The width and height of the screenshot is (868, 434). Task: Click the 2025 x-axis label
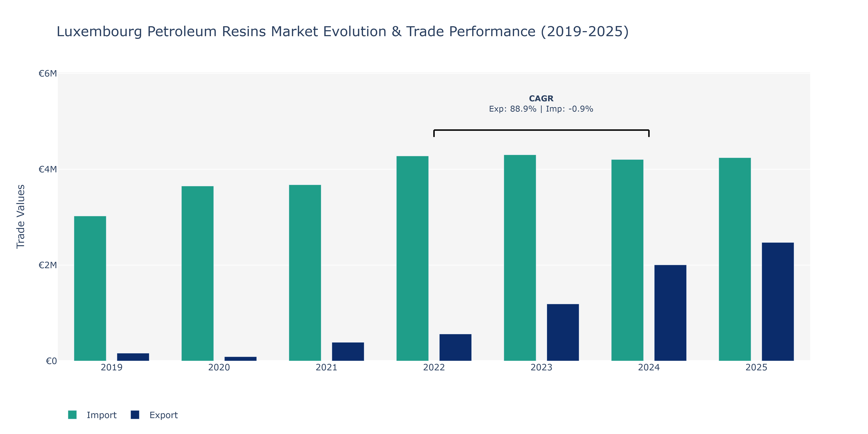[x=756, y=367]
